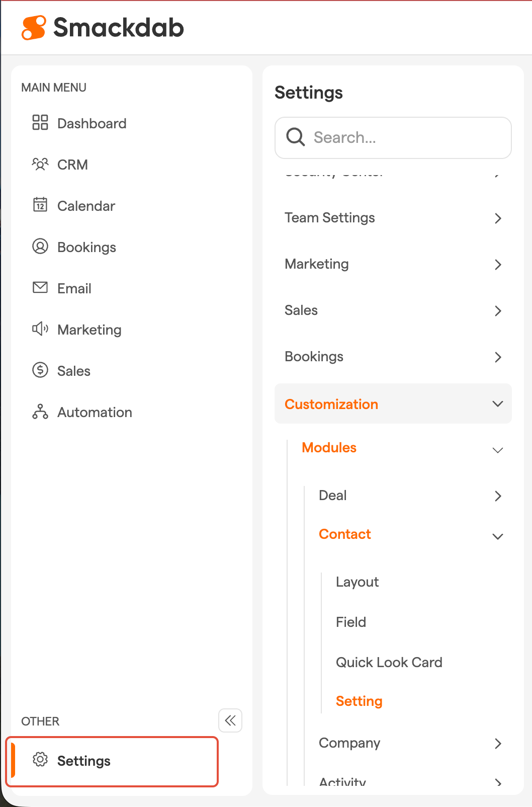Click the Smackdab logo
Image resolution: width=532 pixels, height=807 pixels.
click(x=103, y=28)
